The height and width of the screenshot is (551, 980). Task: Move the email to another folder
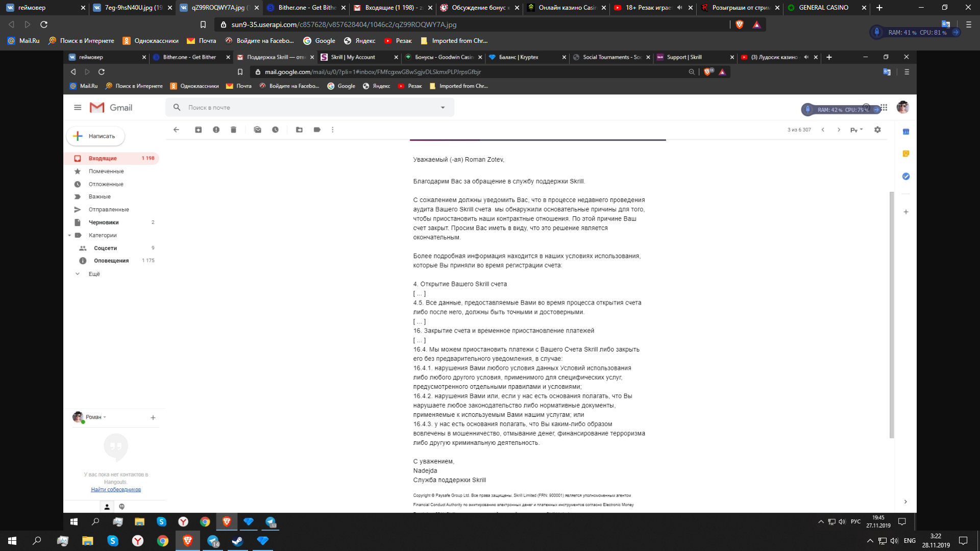click(x=299, y=130)
